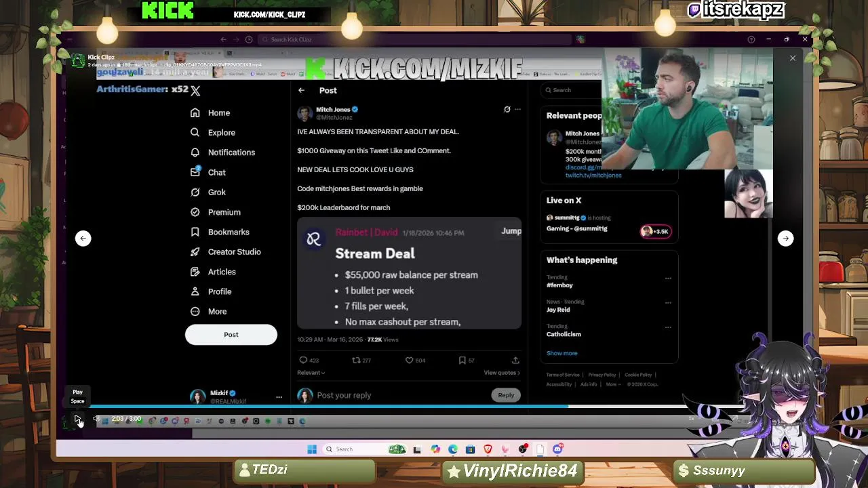Open options for #femboy trend

pyautogui.click(x=668, y=279)
